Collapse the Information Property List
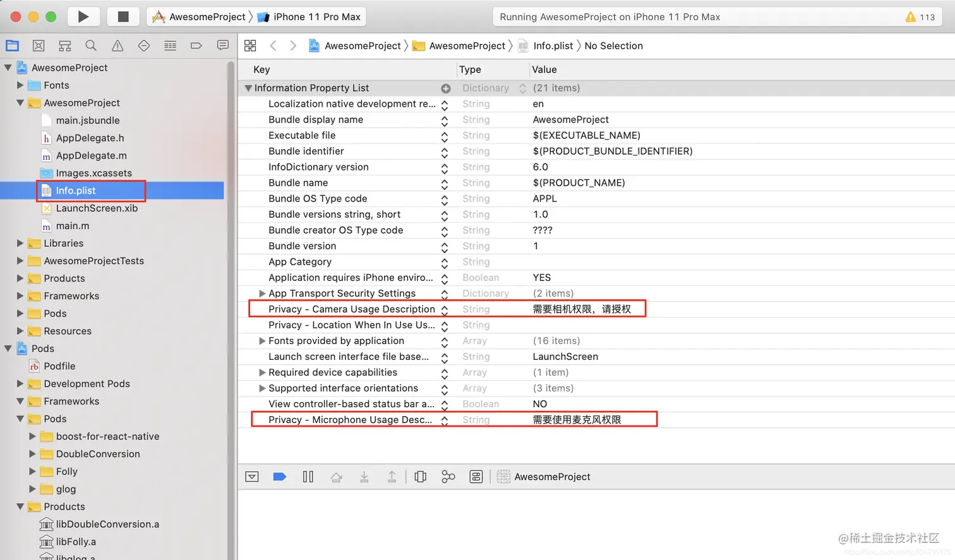The image size is (955, 560). [x=248, y=88]
